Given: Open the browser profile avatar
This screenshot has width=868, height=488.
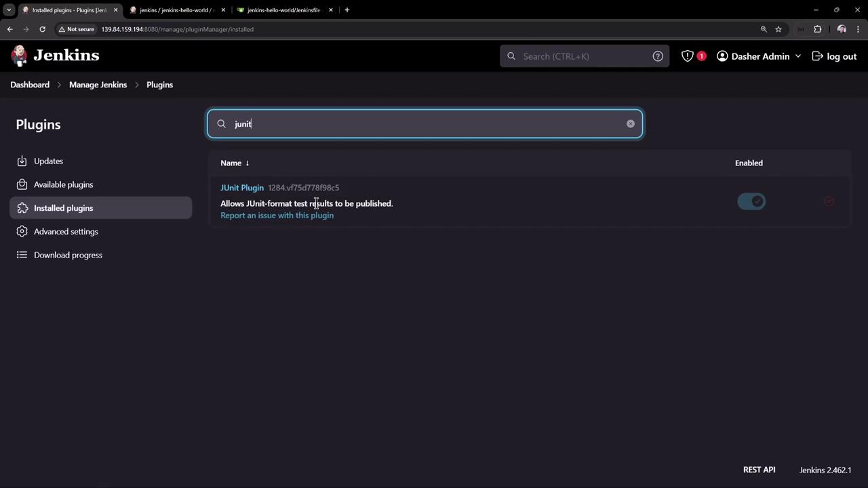Looking at the screenshot, I should click(x=842, y=29).
